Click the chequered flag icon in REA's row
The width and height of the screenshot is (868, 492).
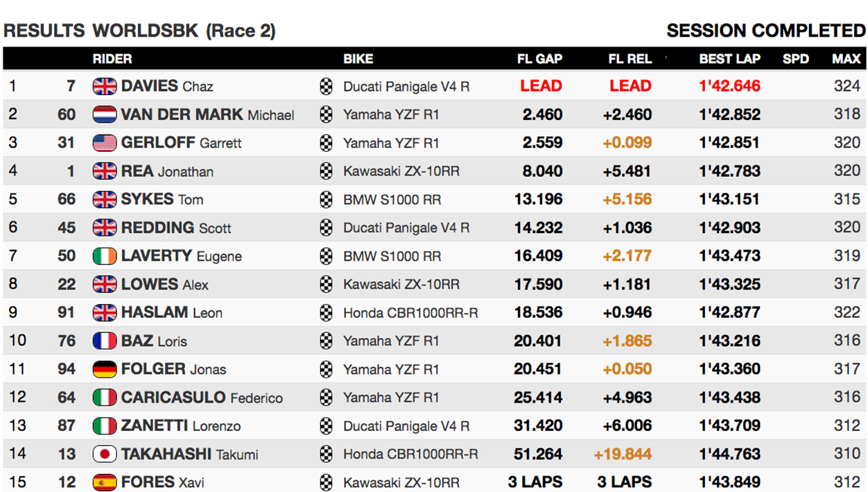click(326, 171)
